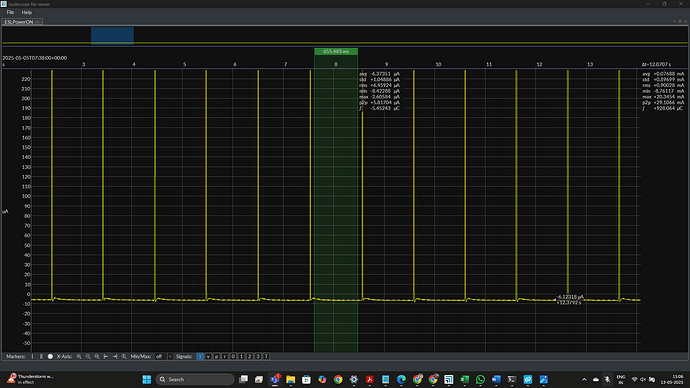The width and height of the screenshot is (690, 388).
Task: Toggle general-purpose input signal 2
Action: point(250,356)
